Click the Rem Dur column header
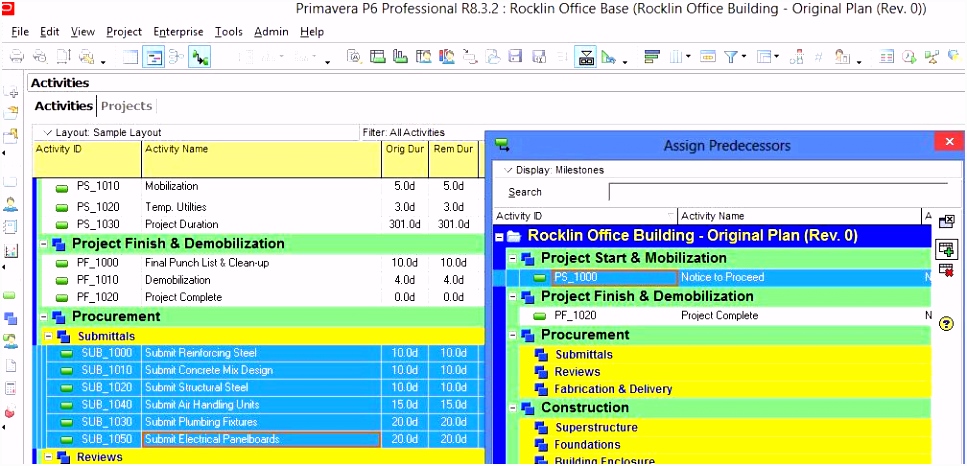Screen dimensions: 967x466 coord(453,160)
